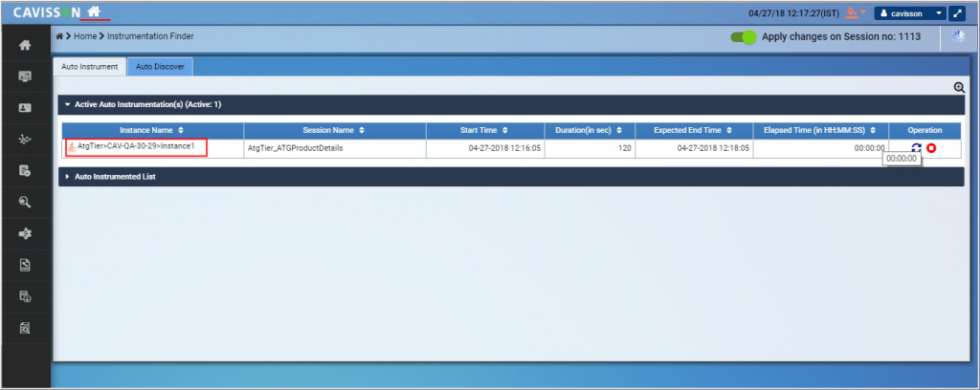Click the breadcrumb home icon before Home

click(x=59, y=37)
